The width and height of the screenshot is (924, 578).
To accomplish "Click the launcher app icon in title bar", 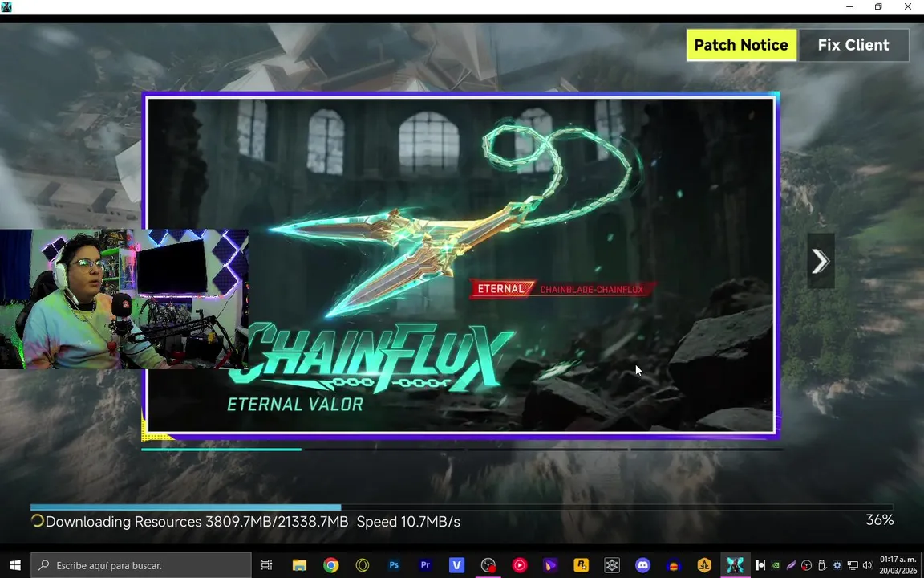I will point(6,6).
